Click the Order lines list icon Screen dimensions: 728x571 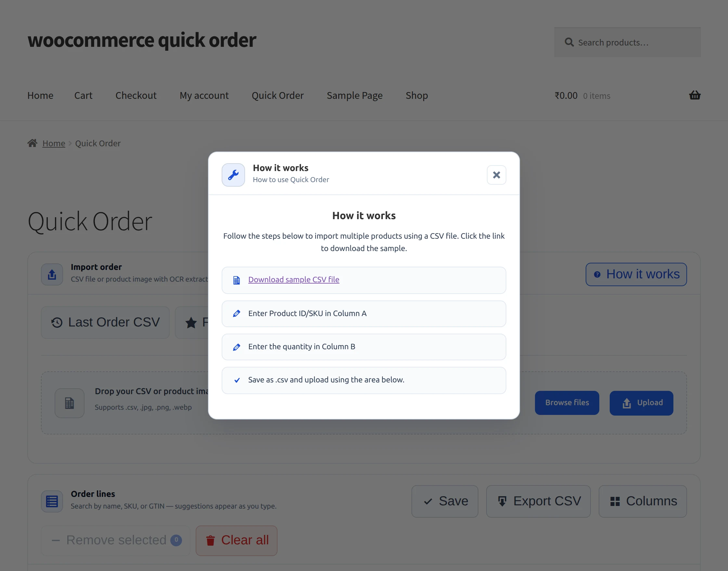pyautogui.click(x=52, y=501)
